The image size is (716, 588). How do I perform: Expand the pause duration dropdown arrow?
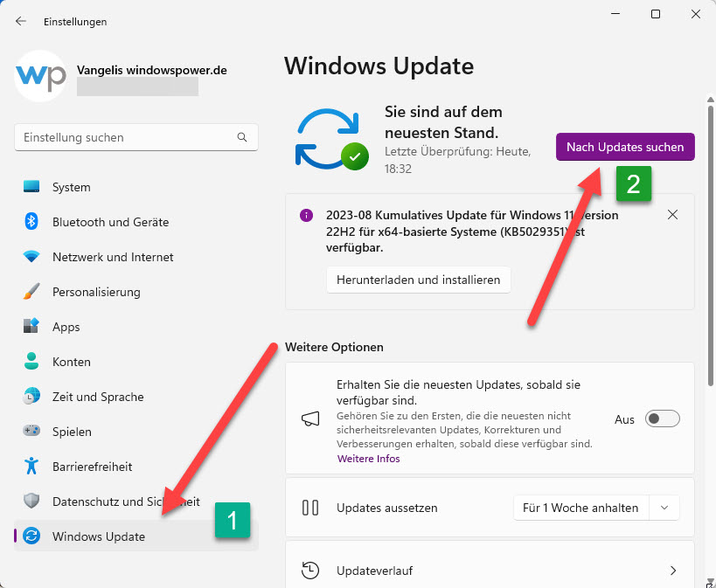[664, 508]
